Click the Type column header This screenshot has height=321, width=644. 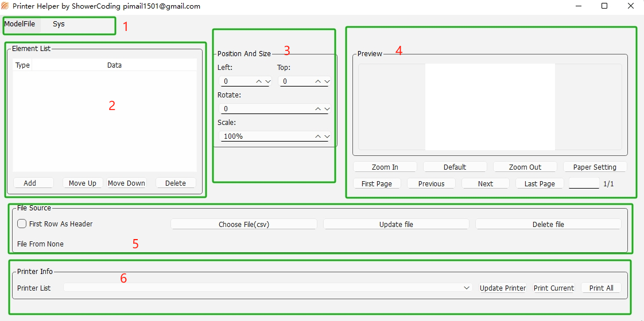[x=22, y=65]
